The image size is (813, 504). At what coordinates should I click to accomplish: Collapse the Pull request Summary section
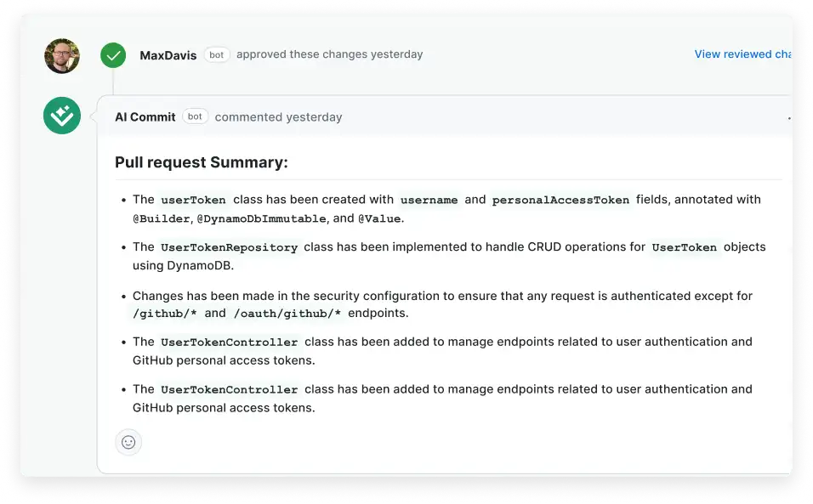pyautogui.click(x=201, y=161)
